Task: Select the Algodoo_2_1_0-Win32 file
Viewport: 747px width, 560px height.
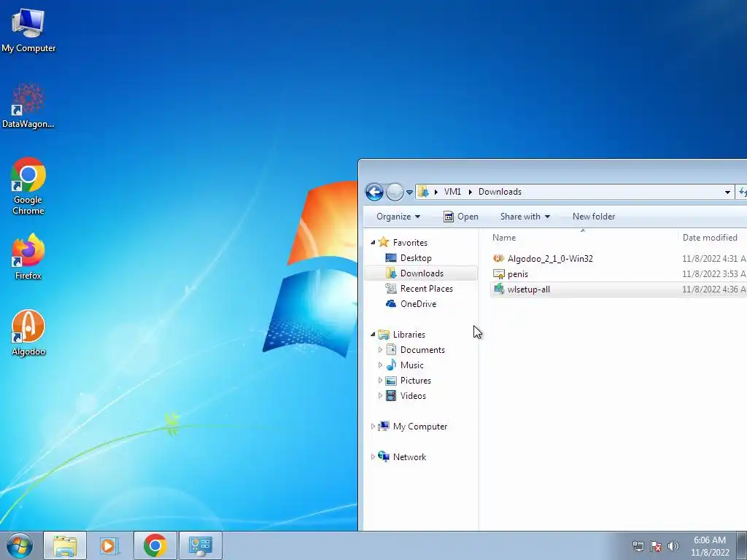Action: pyautogui.click(x=550, y=259)
